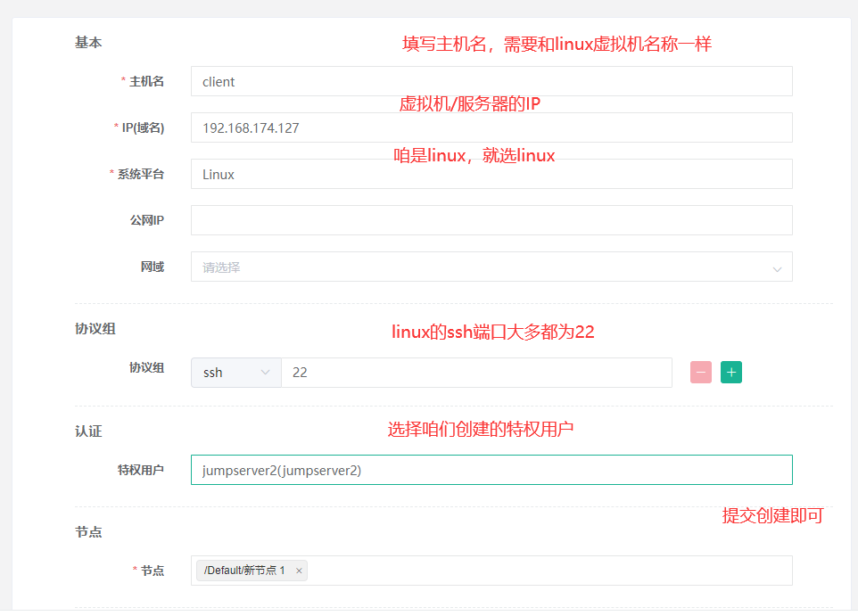Click the /Default/新节点 1 tag label
Image resolution: width=858 pixels, height=616 pixels.
[245, 570]
